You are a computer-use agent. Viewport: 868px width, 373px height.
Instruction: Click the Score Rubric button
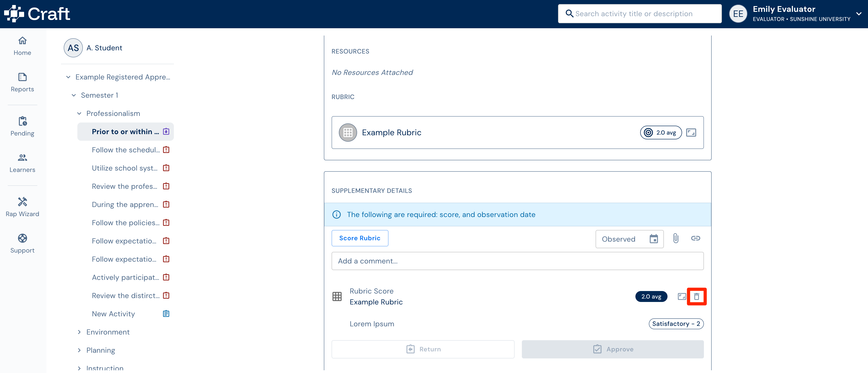tap(360, 238)
